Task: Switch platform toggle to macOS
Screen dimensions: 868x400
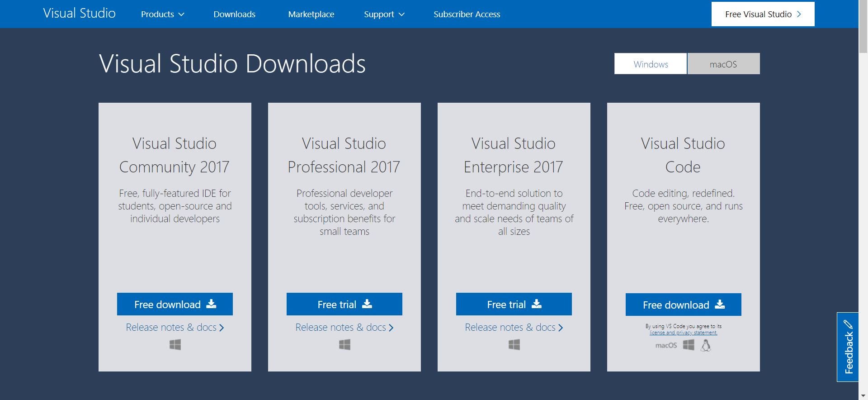Action: click(723, 64)
